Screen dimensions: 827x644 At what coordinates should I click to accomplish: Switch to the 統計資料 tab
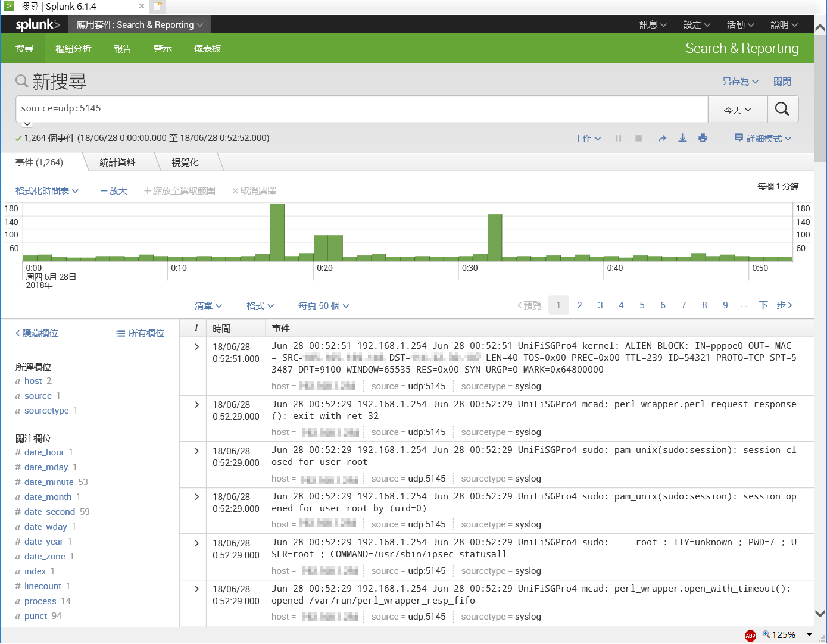coord(117,162)
